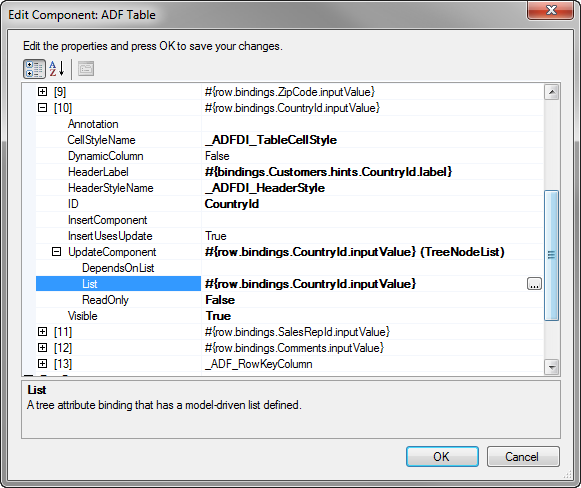
Task: Switch to Categorized property view
Action: 34,69
